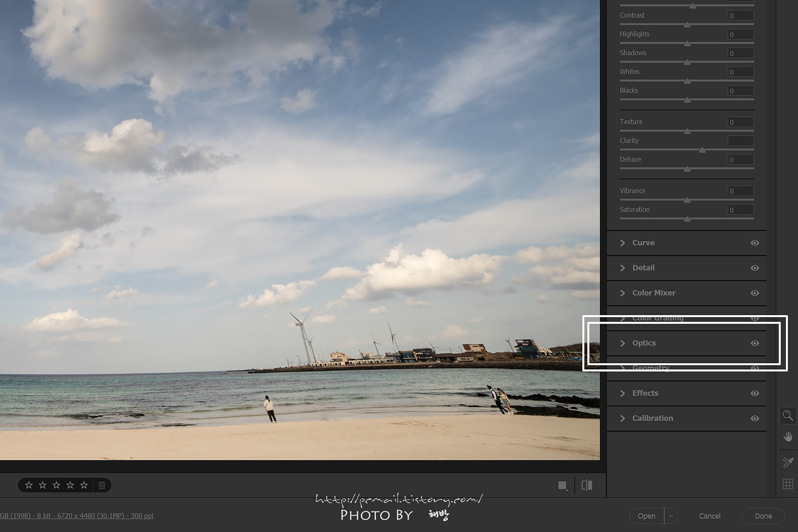Activate the color sampler eyedropper tool
798x532 pixels.
(x=787, y=462)
